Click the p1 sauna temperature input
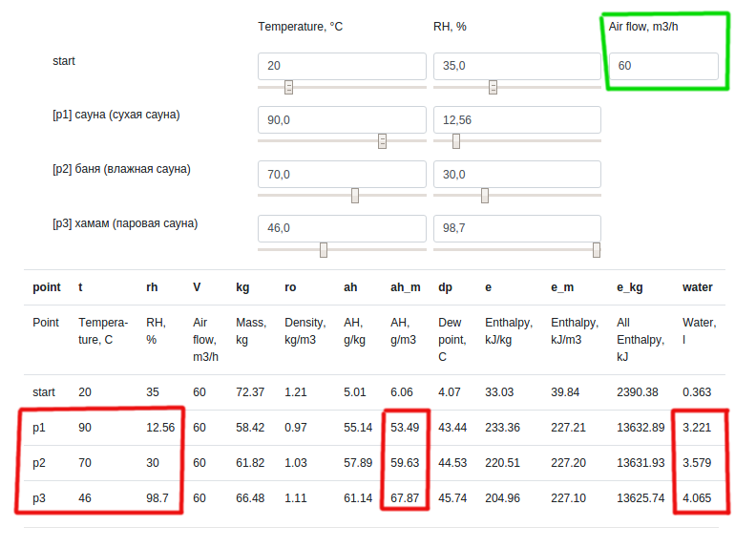756x548 pixels. point(342,119)
